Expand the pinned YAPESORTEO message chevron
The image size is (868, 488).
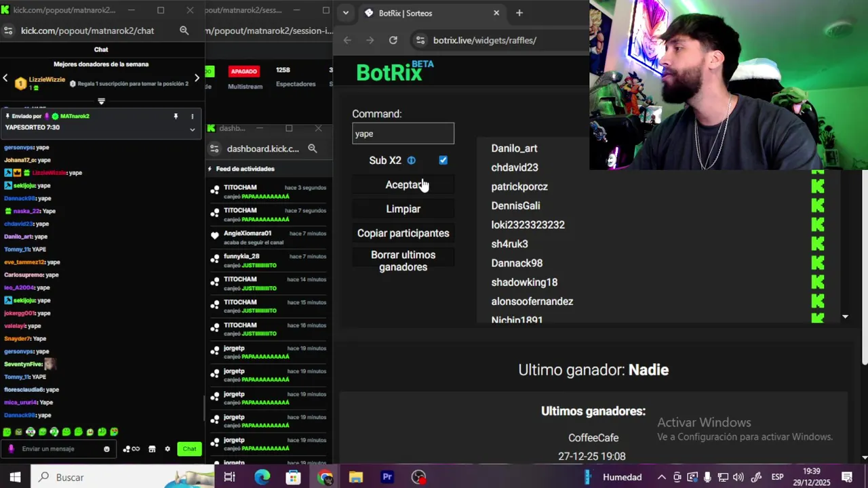click(x=192, y=129)
